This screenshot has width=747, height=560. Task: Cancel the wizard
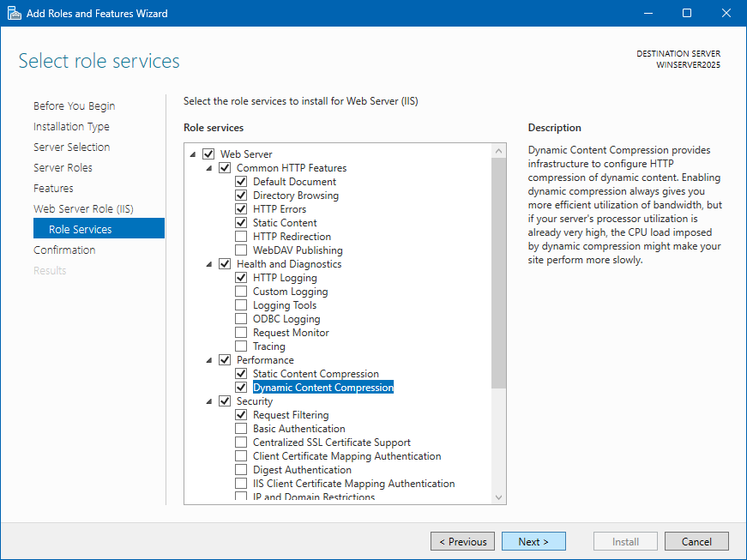[696, 541]
